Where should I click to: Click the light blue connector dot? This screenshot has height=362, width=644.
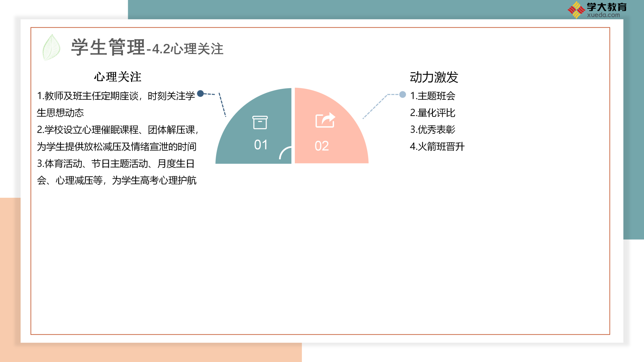[403, 94]
